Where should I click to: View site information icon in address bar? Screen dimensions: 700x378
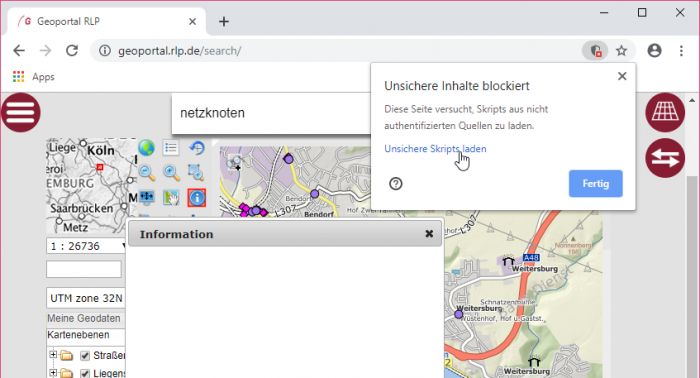coord(105,51)
